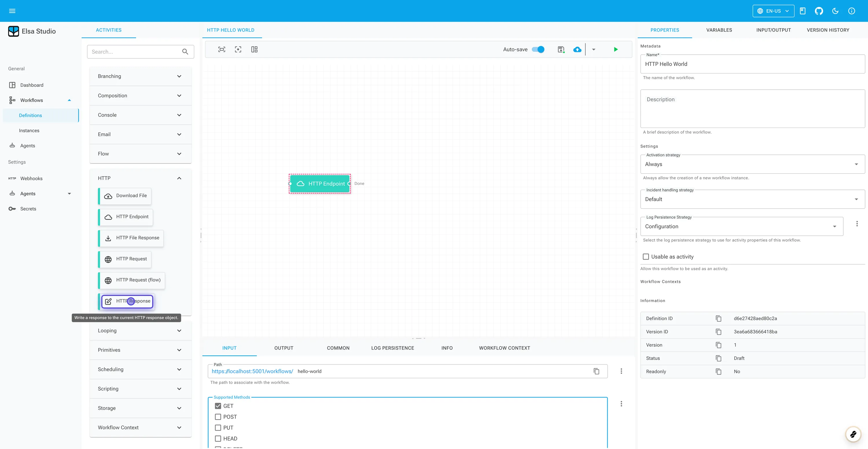
Task: Switch to the Variables tab
Action: [x=719, y=30]
